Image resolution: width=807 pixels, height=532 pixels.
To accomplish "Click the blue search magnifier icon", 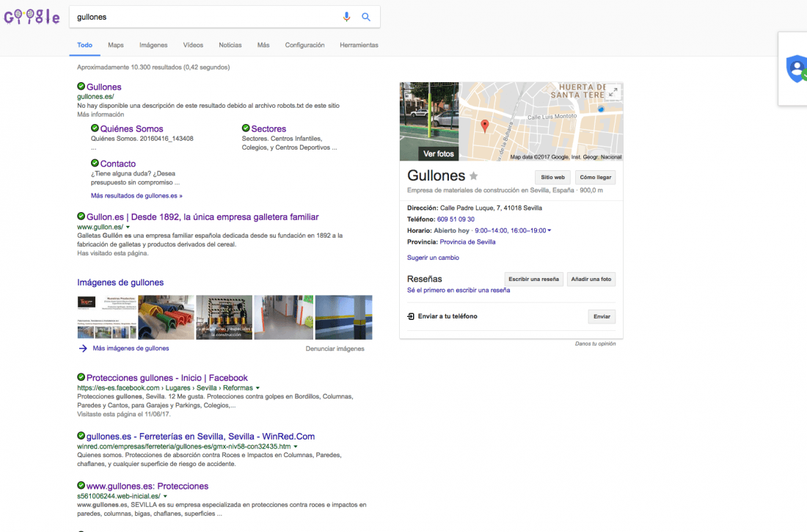I will tap(366, 17).
